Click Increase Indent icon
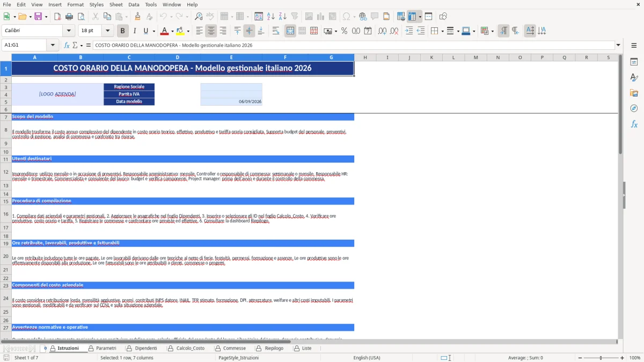Screen dimensions: 644x362 tap(409, 31)
